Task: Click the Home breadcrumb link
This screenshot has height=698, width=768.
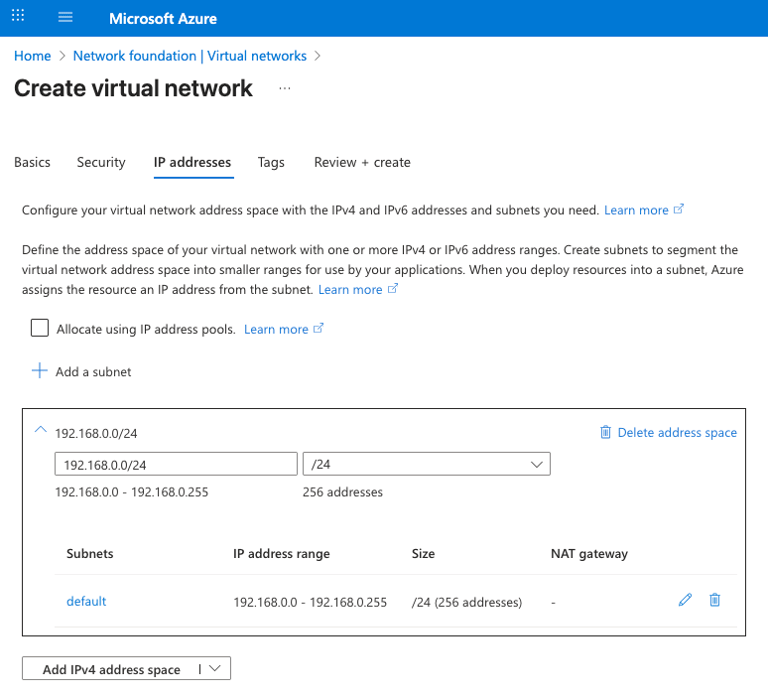Action: pos(32,56)
